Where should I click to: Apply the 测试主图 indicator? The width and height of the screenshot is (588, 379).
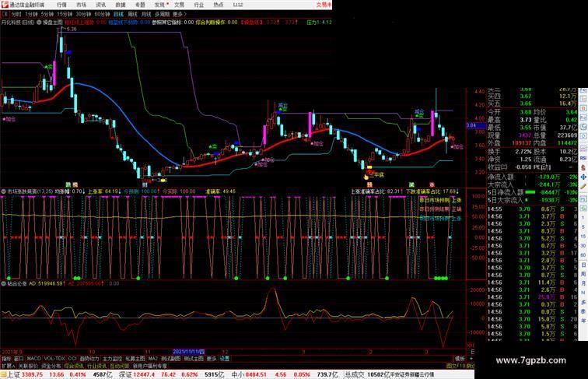coord(194,359)
